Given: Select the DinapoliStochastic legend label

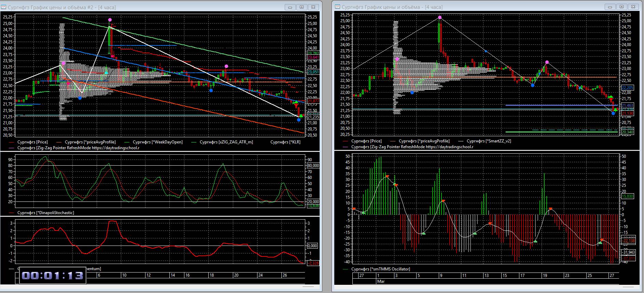Looking at the screenshot, I should click(x=45, y=213).
